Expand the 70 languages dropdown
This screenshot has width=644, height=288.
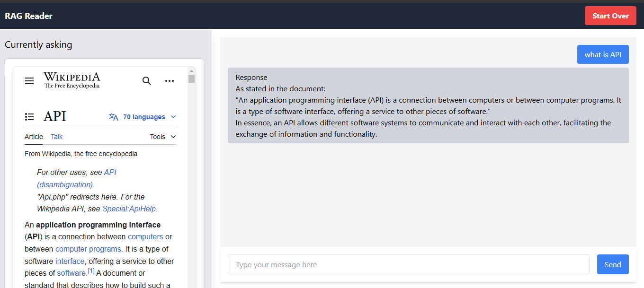pyautogui.click(x=149, y=117)
